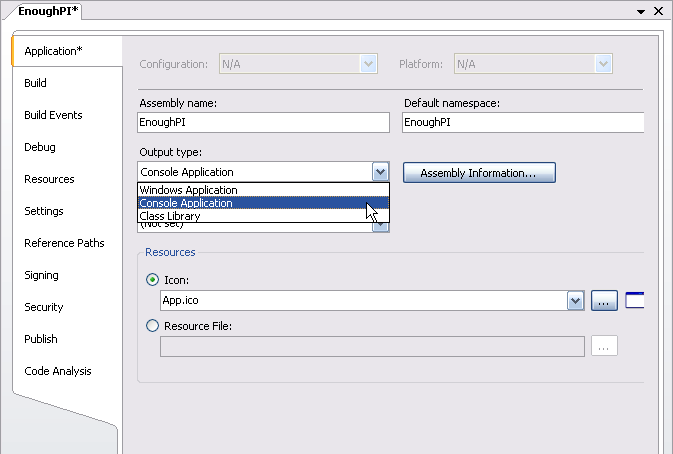
Task: Switch to the Signing tab
Action: [x=41, y=275]
